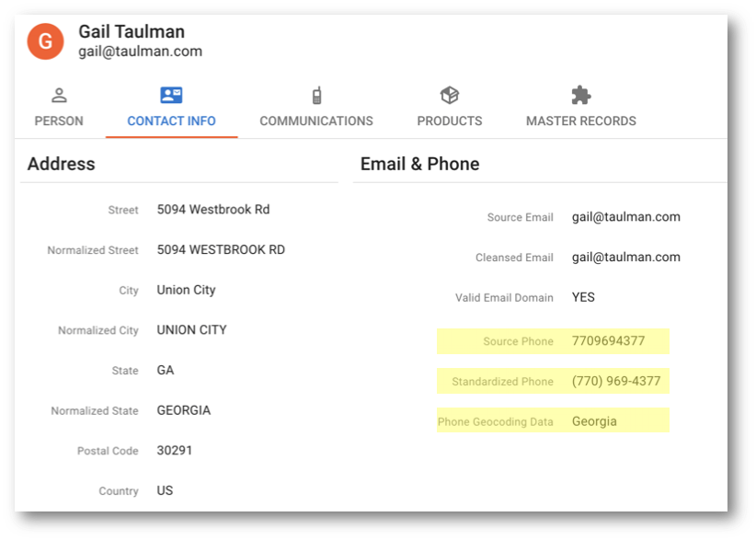Open the COMMUNICATIONS tab
Image resolution: width=756 pixels, height=540 pixels.
tap(316, 121)
